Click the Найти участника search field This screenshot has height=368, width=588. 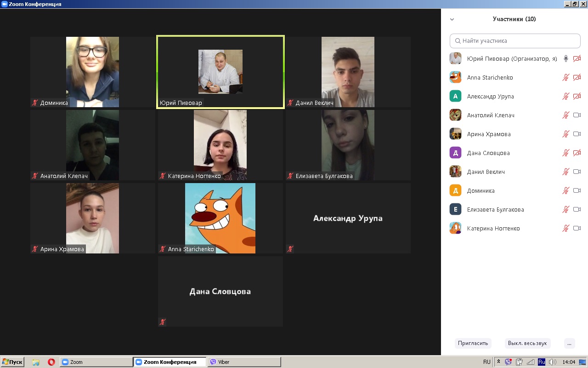point(515,41)
